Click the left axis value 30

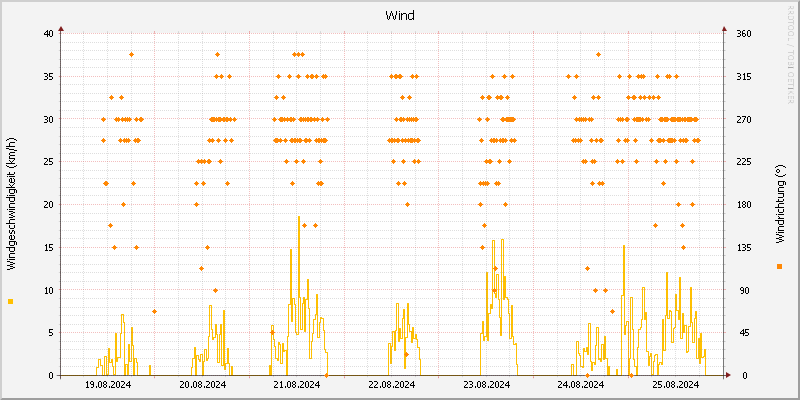pos(49,119)
